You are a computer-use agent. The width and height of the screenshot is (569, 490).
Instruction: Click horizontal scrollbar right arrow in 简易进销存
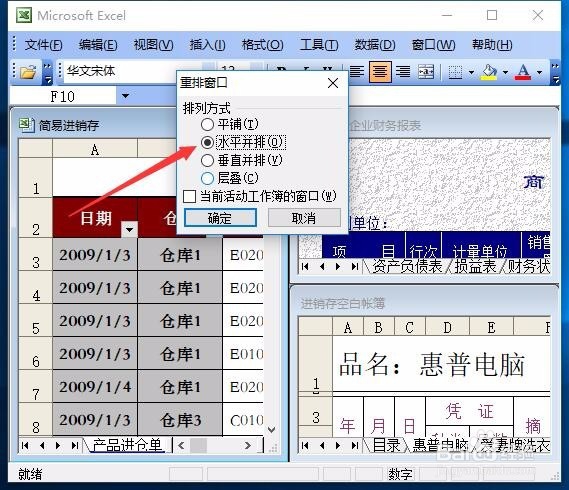(x=247, y=445)
